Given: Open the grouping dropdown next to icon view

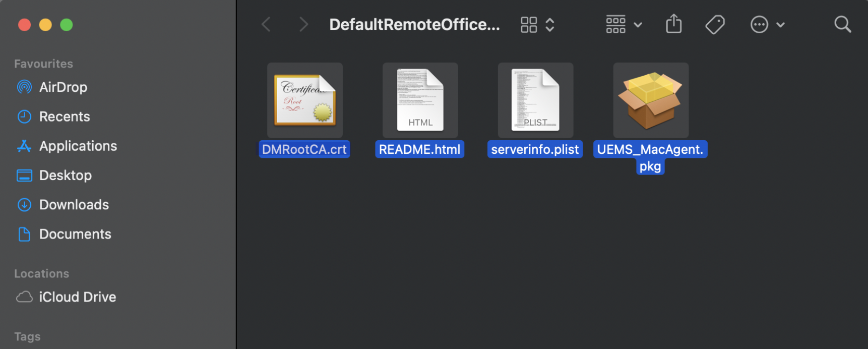Looking at the screenshot, I should [x=637, y=24].
